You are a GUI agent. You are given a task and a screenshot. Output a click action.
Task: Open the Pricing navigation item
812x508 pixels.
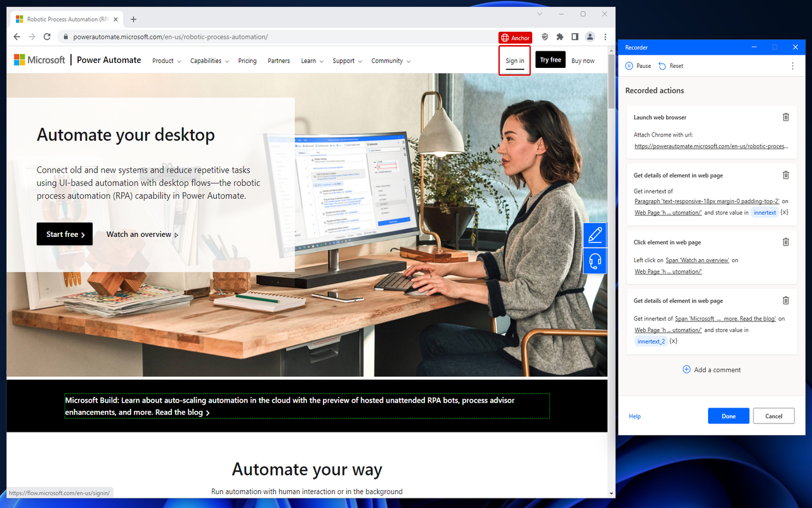point(247,60)
